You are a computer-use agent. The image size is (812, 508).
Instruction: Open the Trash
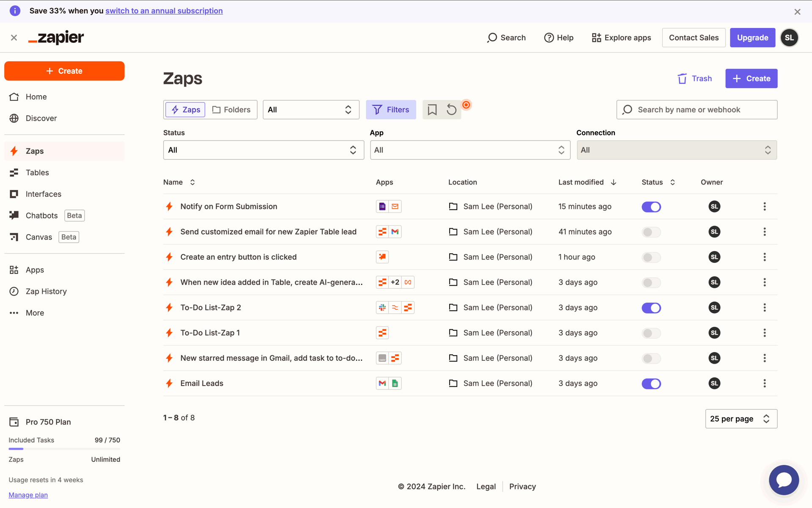pyautogui.click(x=694, y=79)
